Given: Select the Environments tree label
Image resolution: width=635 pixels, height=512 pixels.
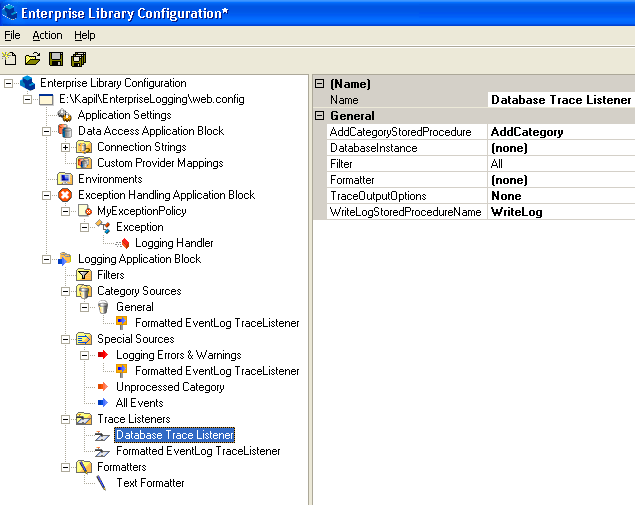Looking at the screenshot, I should (x=110, y=179).
